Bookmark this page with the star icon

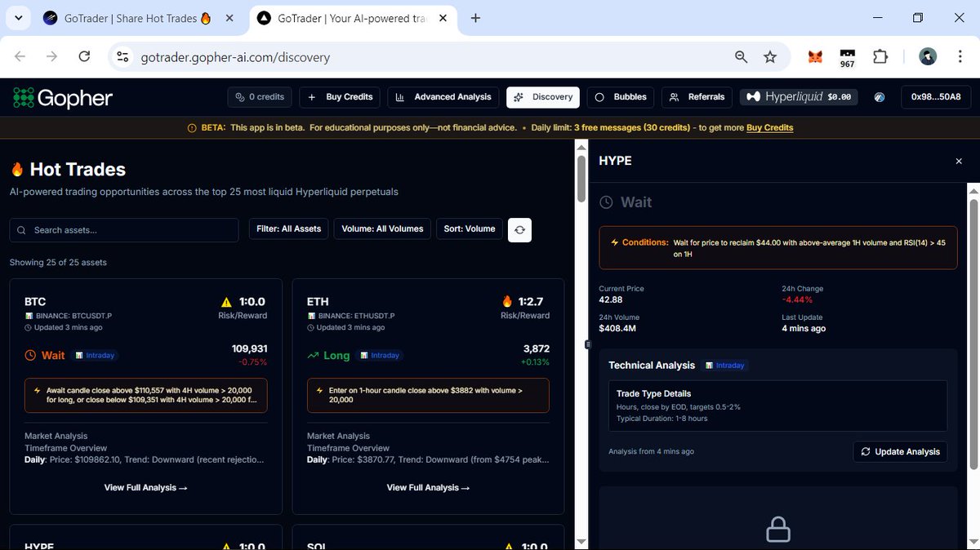click(x=769, y=56)
